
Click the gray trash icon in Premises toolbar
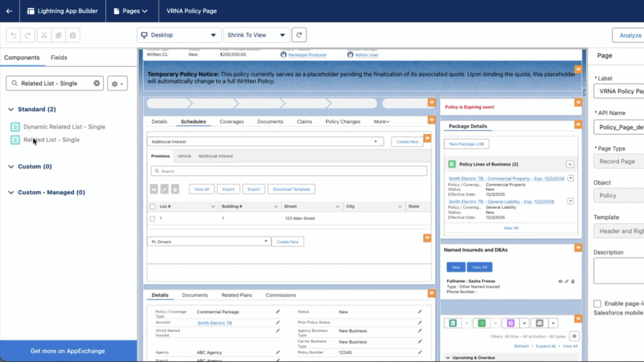(x=175, y=189)
